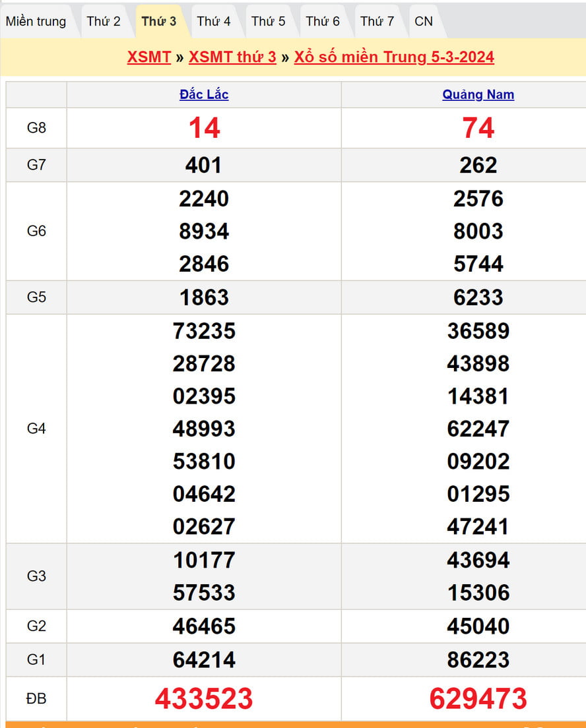Open the Đắc Lắc province link
The height and width of the screenshot is (728, 586).
[x=204, y=94]
